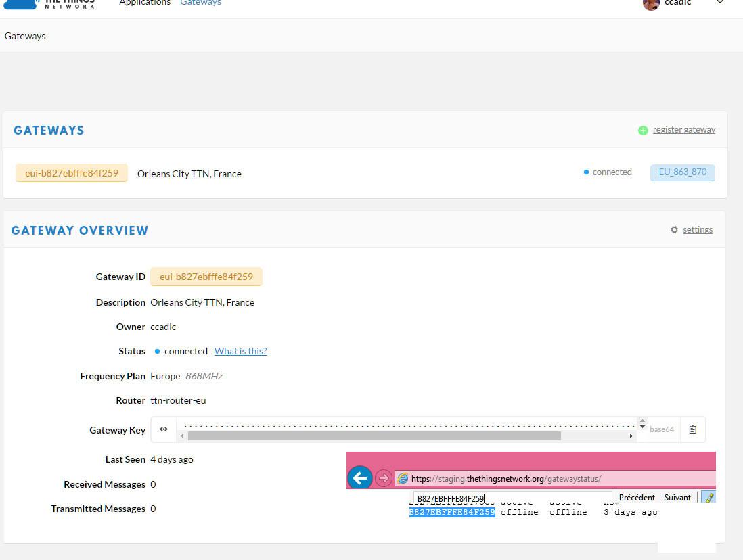Click Précédent in the find bar
This screenshot has width=743, height=560.
coord(637,498)
